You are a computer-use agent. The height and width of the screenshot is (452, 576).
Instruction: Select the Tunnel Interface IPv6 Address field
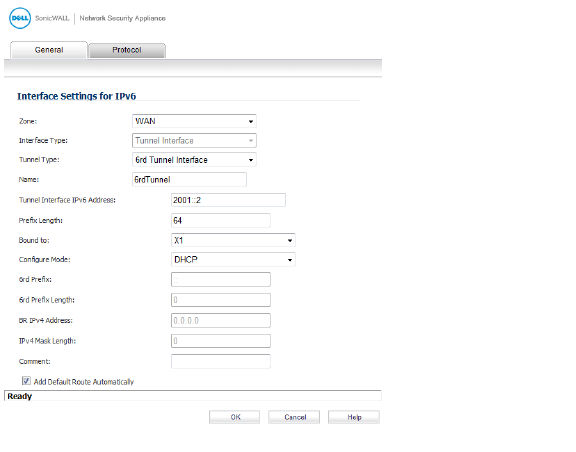pyautogui.click(x=228, y=200)
